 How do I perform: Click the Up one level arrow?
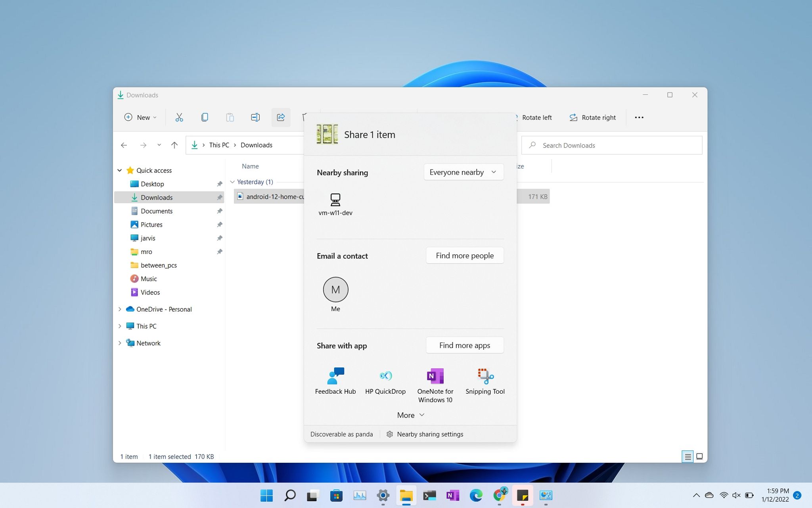(174, 145)
